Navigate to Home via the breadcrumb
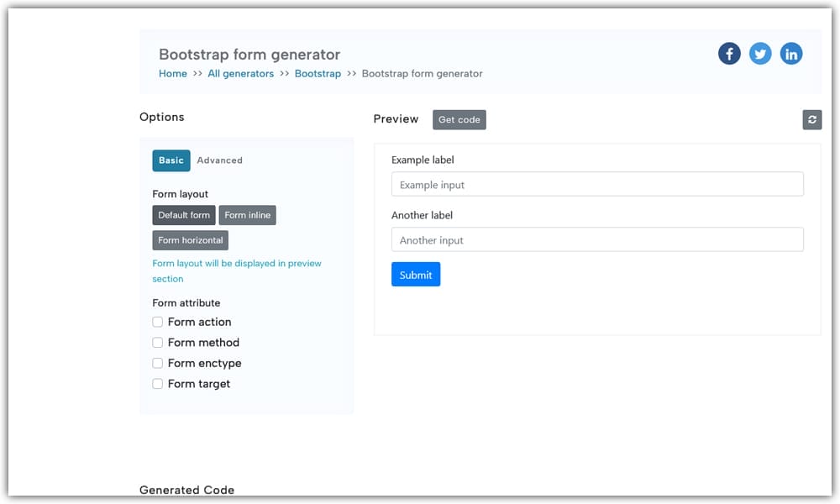Image resolution: width=840 pixels, height=504 pixels. tap(172, 73)
